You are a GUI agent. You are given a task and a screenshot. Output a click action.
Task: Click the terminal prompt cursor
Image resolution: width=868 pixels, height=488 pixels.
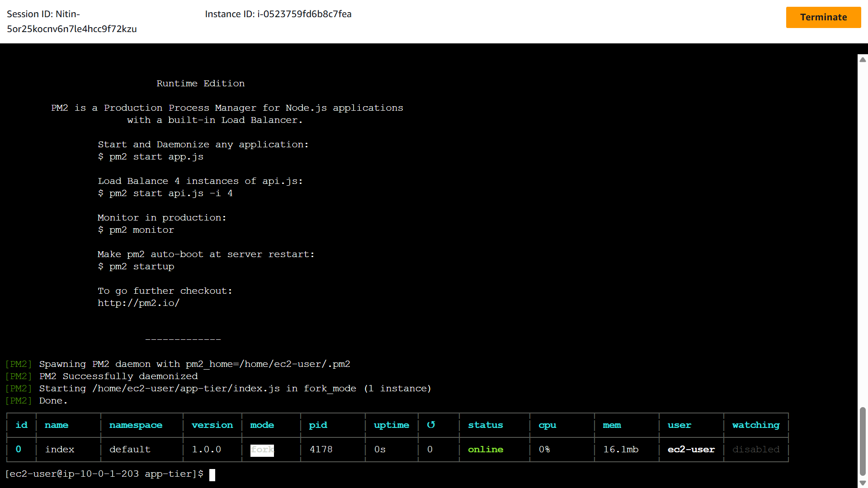pyautogui.click(x=212, y=474)
